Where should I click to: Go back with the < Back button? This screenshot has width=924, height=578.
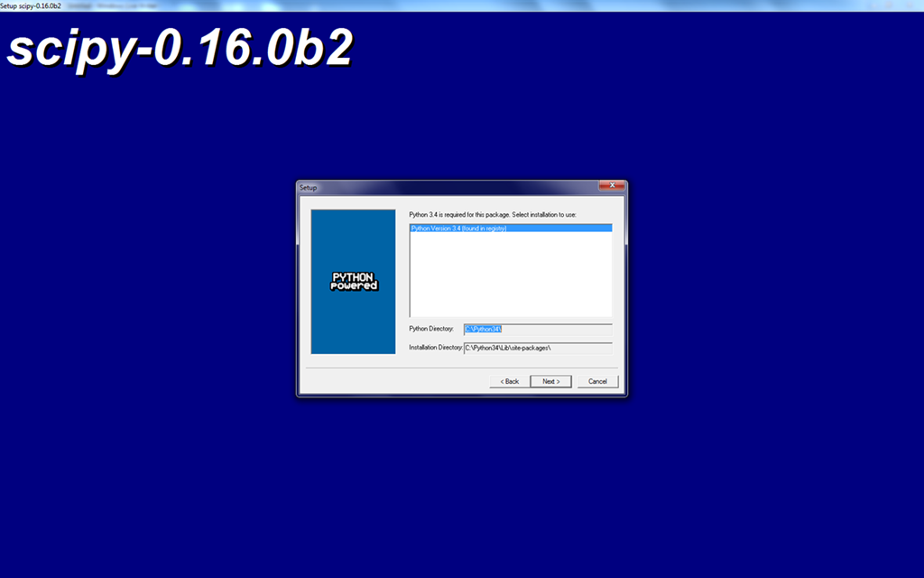[x=510, y=381]
